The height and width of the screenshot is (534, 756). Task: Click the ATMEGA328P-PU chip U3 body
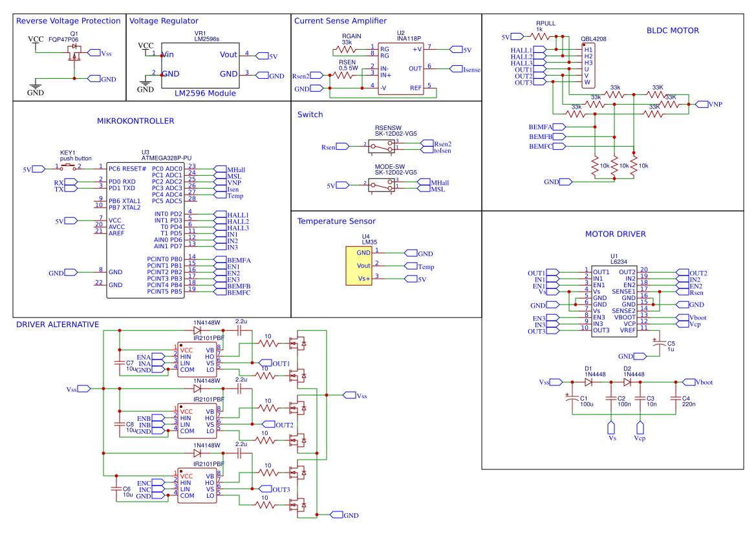tap(145, 230)
